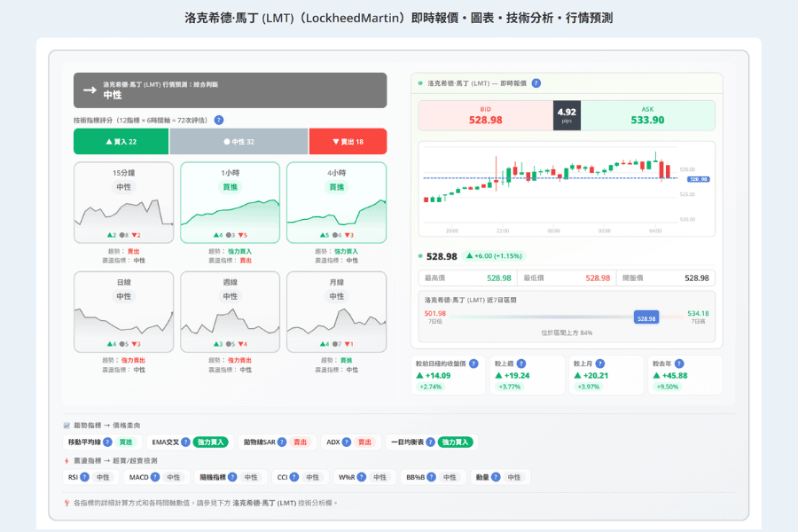
Task: Click the +45.88 last year change value
Action: click(x=670, y=376)
